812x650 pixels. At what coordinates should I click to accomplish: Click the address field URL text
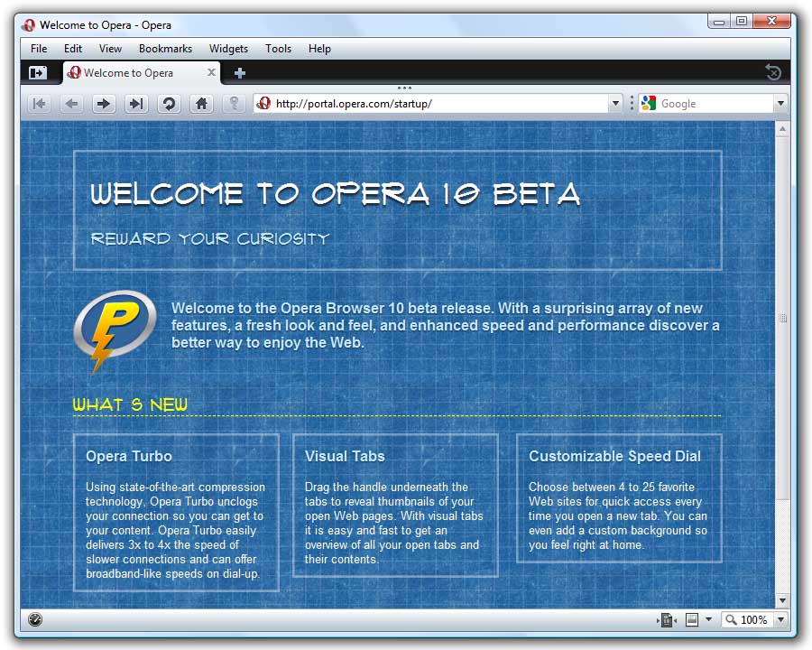354,104
